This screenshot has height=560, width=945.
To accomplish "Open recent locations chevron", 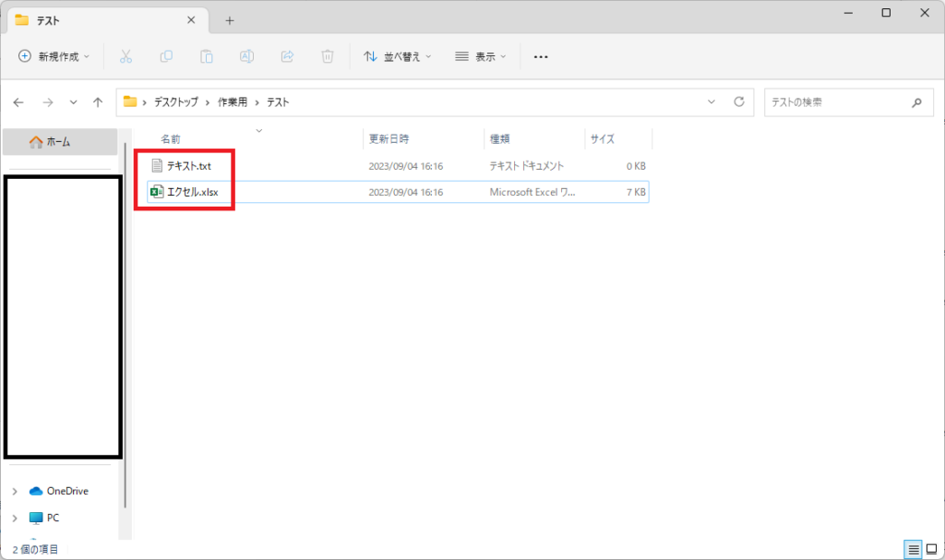I will [x=73, y=102].
